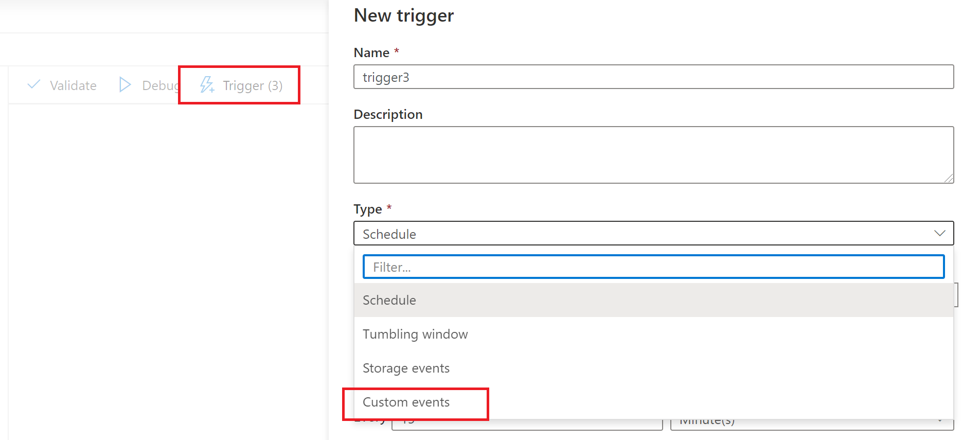Select Storage events trigger type
This screenshot has width=980, height=440.
(x=406, y=368)
